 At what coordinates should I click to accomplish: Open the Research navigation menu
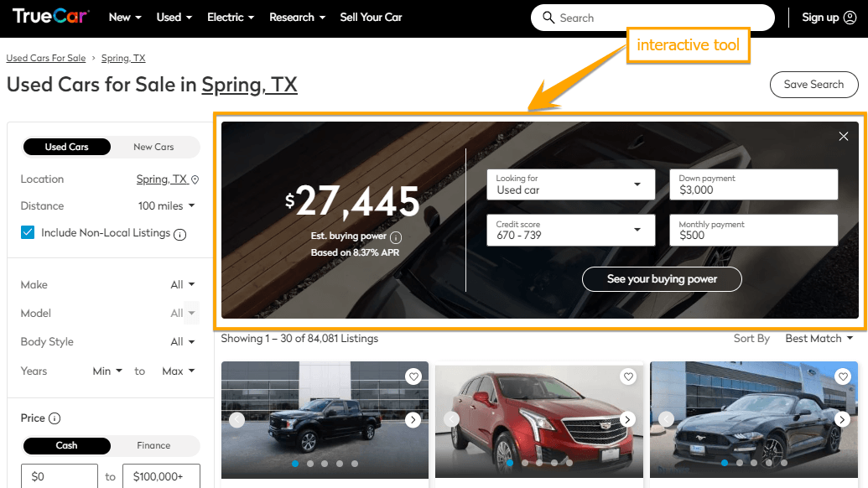click(x=297, y=17)
